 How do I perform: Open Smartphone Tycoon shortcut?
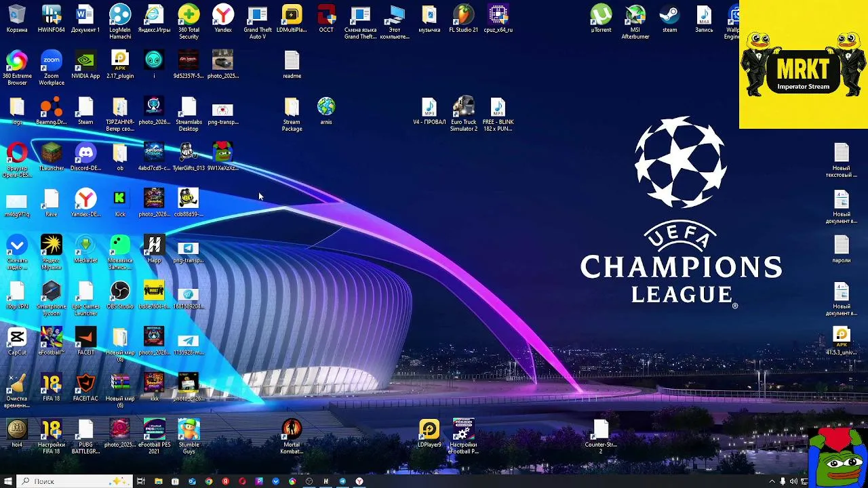[51, 298]
